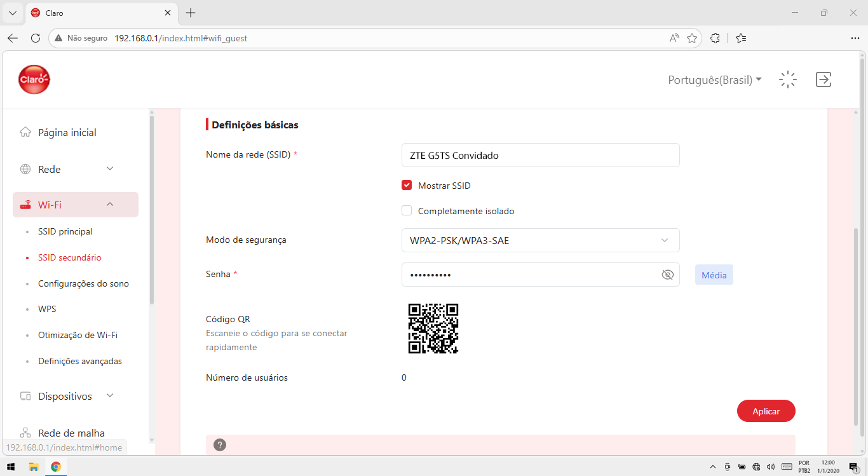Click the Aplicar button
Screen dimensions: 868x476
click(766, 411)
